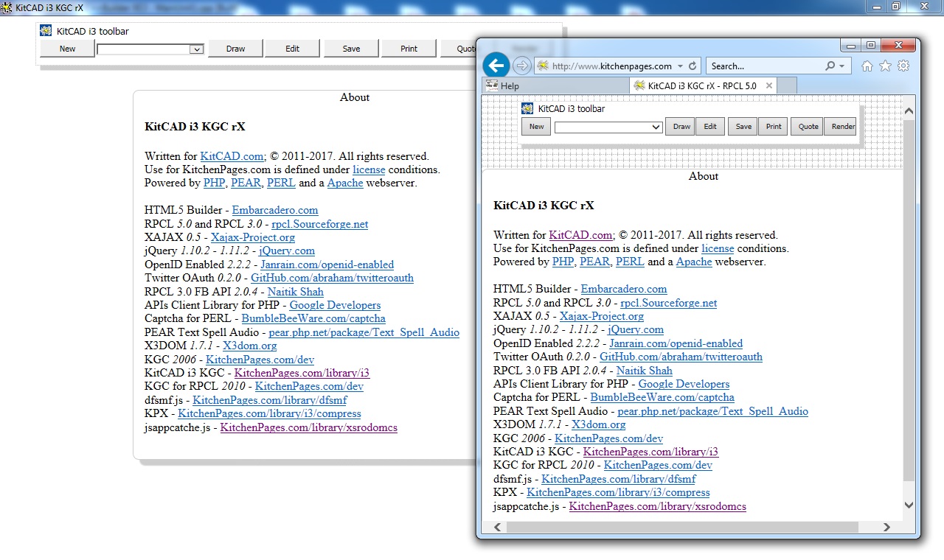The width and height of the screenshot is (944, 560).
Task: Open KitchenPages.com/library/dfsmf link in the background window
Action: (x=270, y=400)
